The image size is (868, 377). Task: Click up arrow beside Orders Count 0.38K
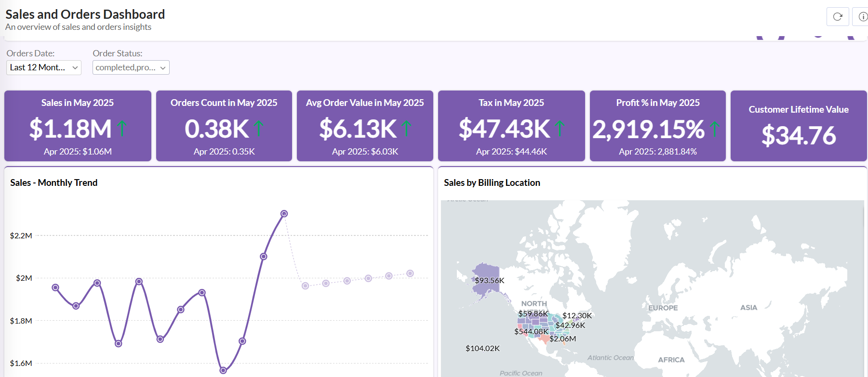pos(259,129)
